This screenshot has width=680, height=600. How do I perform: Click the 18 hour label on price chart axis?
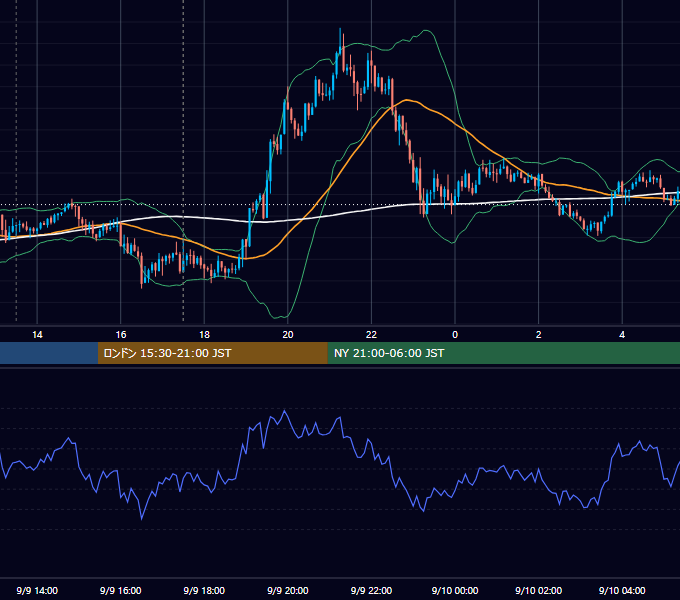[x=204, y=335]
